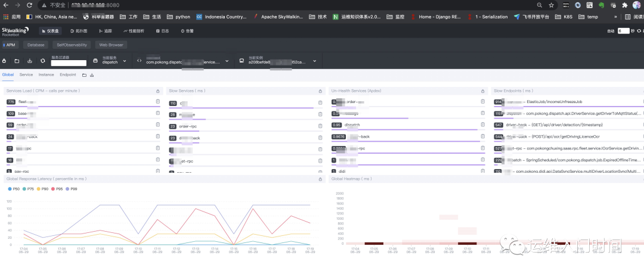Switch to the Endpoint tab
Screen dimensions: 644x274
click(x=68, y=74)
